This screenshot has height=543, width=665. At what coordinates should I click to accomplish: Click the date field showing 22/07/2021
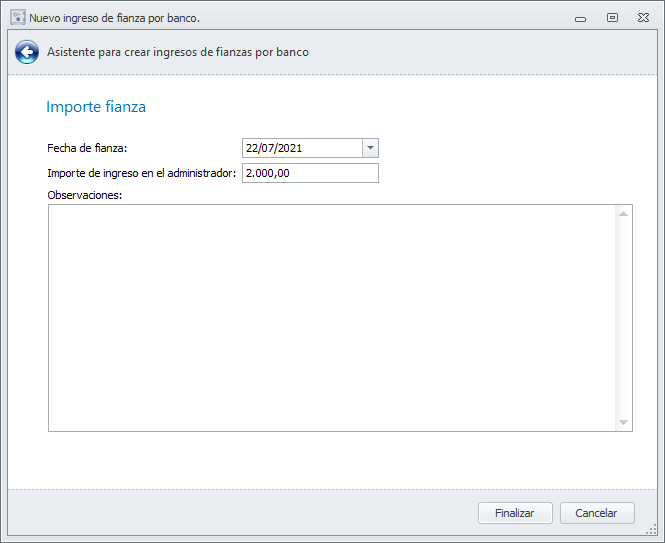pyautogui.click(x=302, y=148)
